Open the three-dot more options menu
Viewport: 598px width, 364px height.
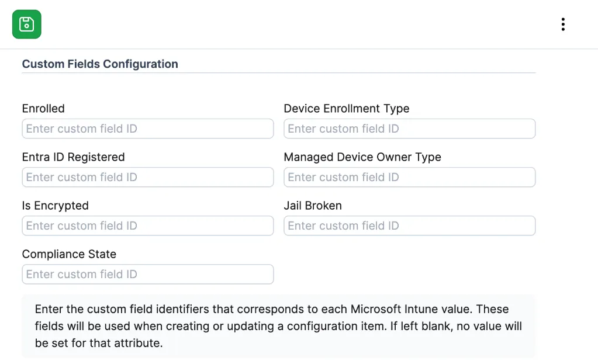tap(562, 25)
